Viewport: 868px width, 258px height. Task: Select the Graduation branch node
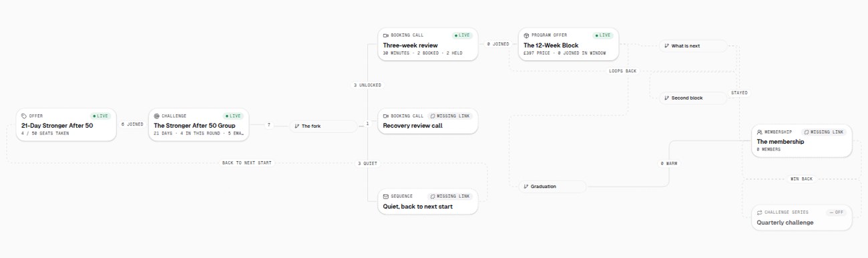pyautogui.click(x=552, y=186)
